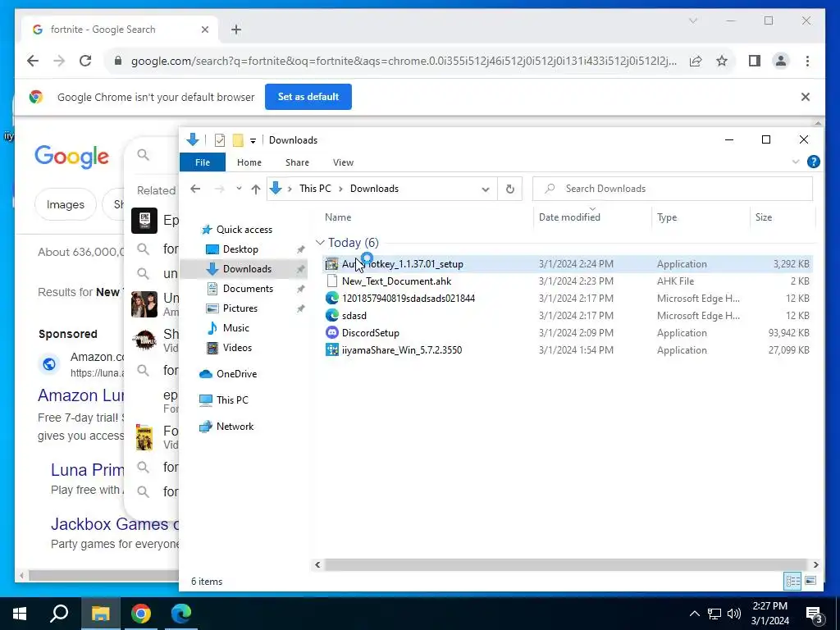Image resolution: width=840 pixels, height=630 pixels.
Task: Open the Images filter in Google
Action: click(66, 204)
